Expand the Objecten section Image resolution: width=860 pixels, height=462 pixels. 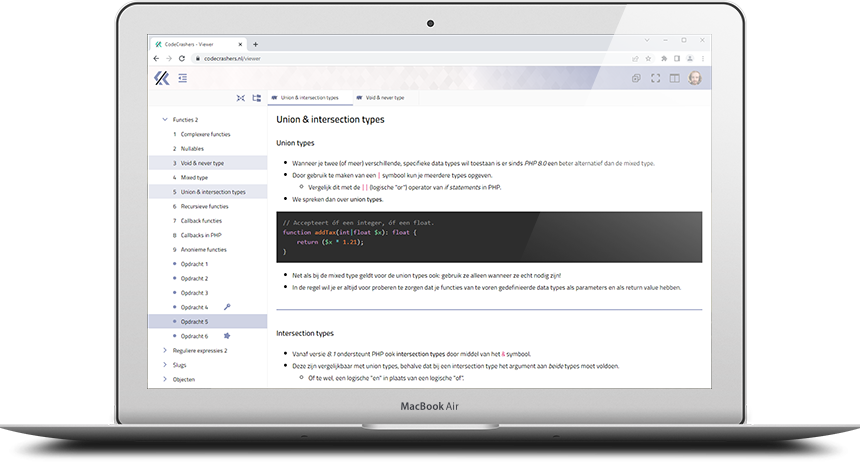[164, 379]
